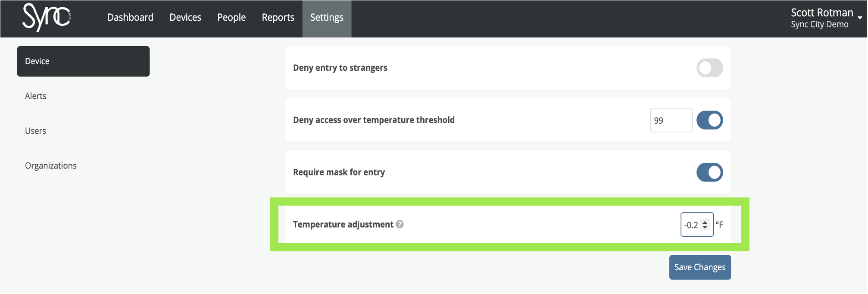Image resolution: width=868 pixels, height=294 pixels.
Task: Open the Temperature adjustment help icon
Action: click(400, 224)
